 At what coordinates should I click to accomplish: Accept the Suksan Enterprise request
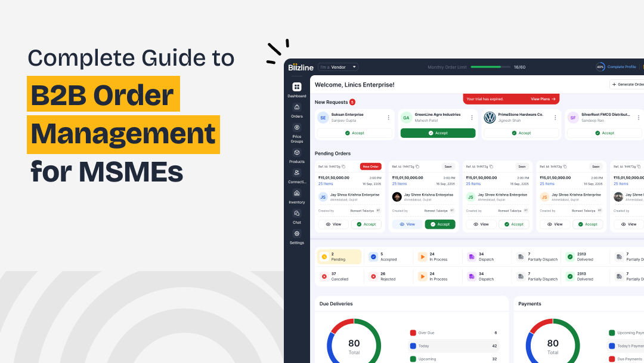pos(355,133)
